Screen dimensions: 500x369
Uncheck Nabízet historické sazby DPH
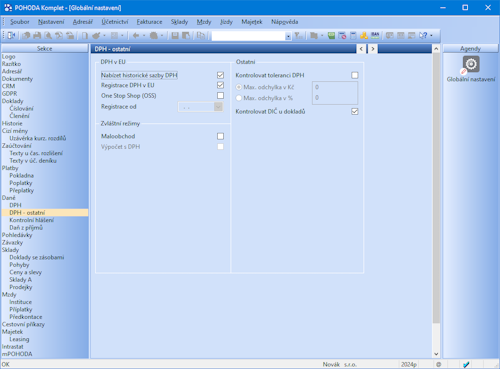pyautogui.click(x=220, y=75)
